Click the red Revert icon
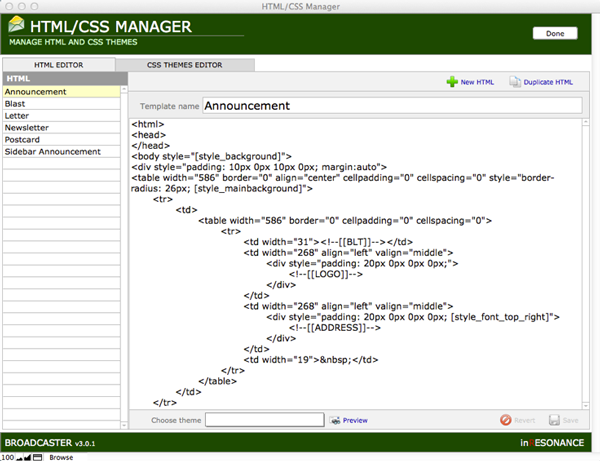Image resolution: width=600 pixels, height=461 pixels. click(x=506, y=420)
